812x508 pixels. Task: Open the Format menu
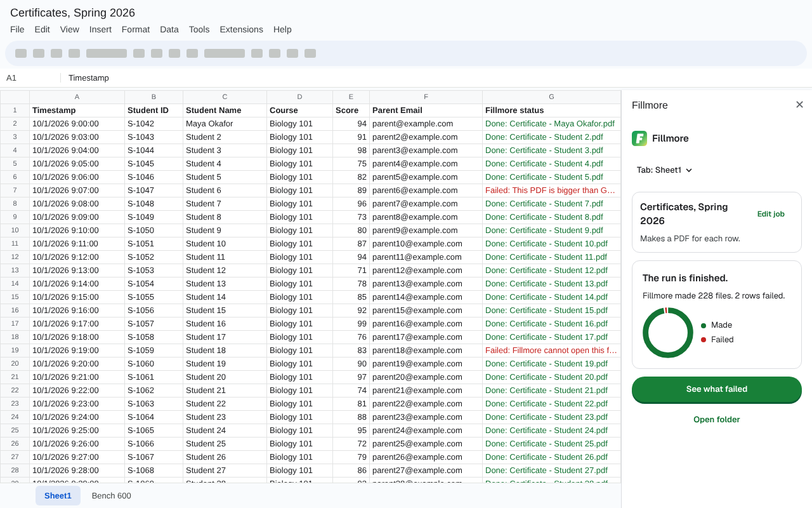click(136, 29)
